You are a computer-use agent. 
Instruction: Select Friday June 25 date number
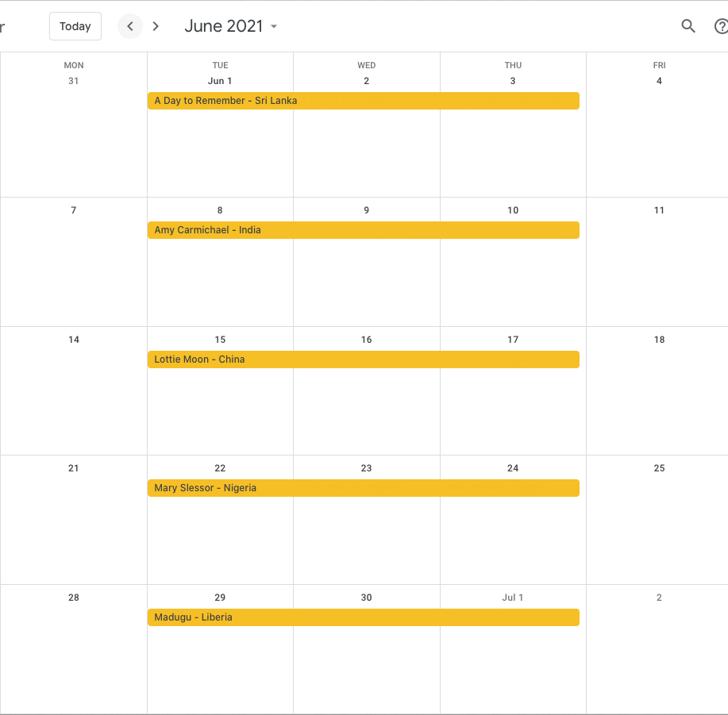click(x=659, y=468)
